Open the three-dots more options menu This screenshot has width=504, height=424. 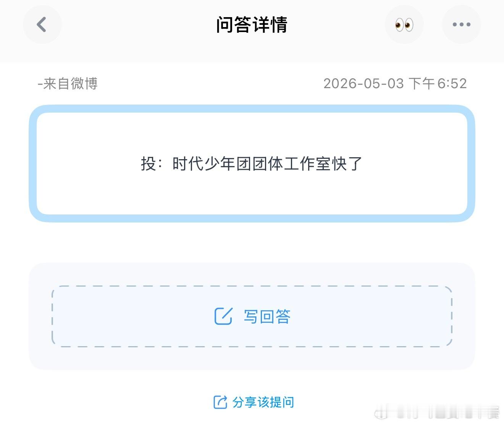coord(461,25)
